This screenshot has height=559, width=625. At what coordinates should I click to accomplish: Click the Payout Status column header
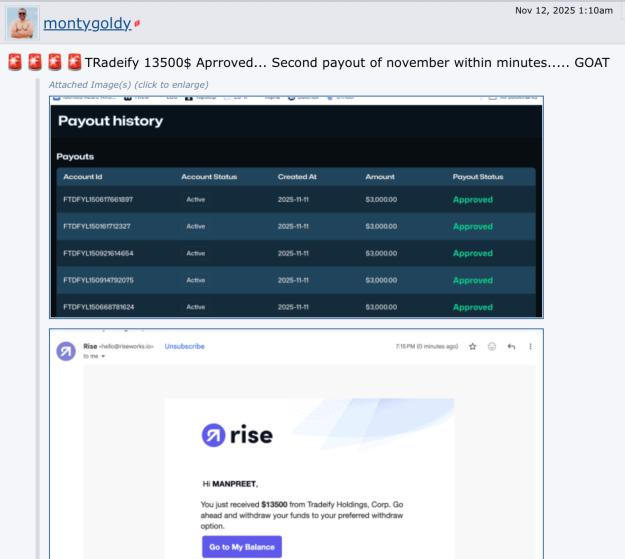point(478,177)
